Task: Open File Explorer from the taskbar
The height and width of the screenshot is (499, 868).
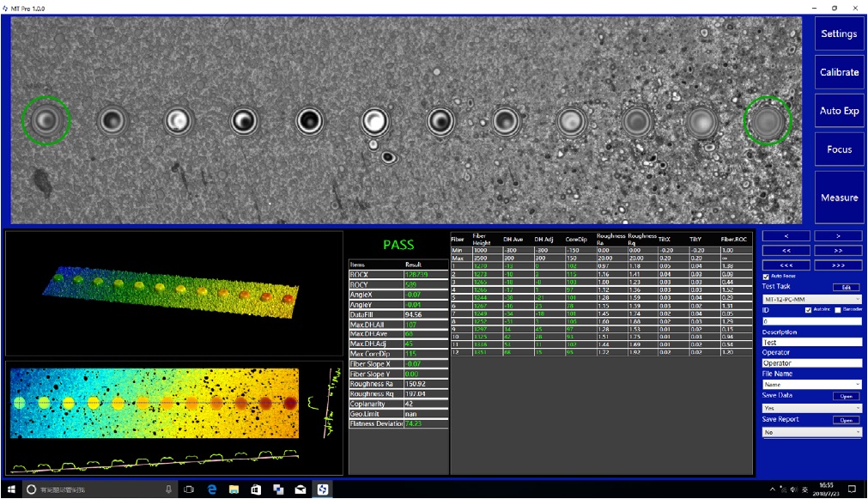Action: point(234,490)
